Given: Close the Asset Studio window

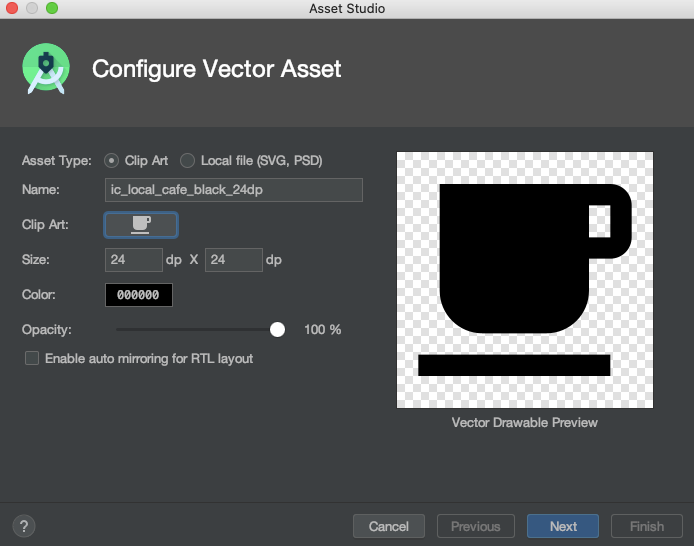Looking at the screenshot, I should [x=12, y=8].
